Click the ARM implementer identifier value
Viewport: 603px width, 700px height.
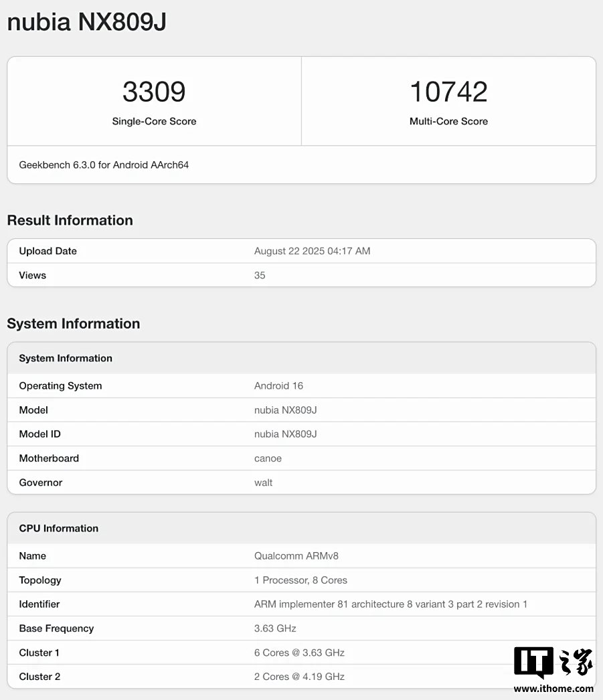point(391,604)
